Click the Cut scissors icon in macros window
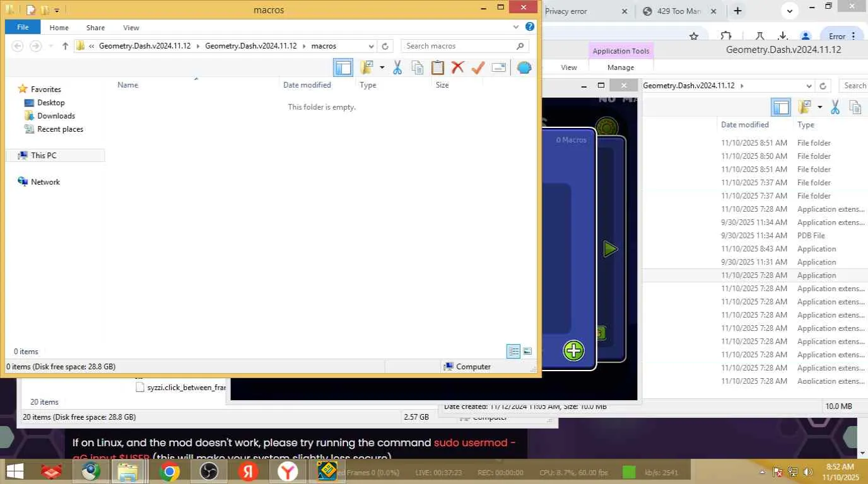The width and height of the screenshot is (868, 484). pos(397,67)
